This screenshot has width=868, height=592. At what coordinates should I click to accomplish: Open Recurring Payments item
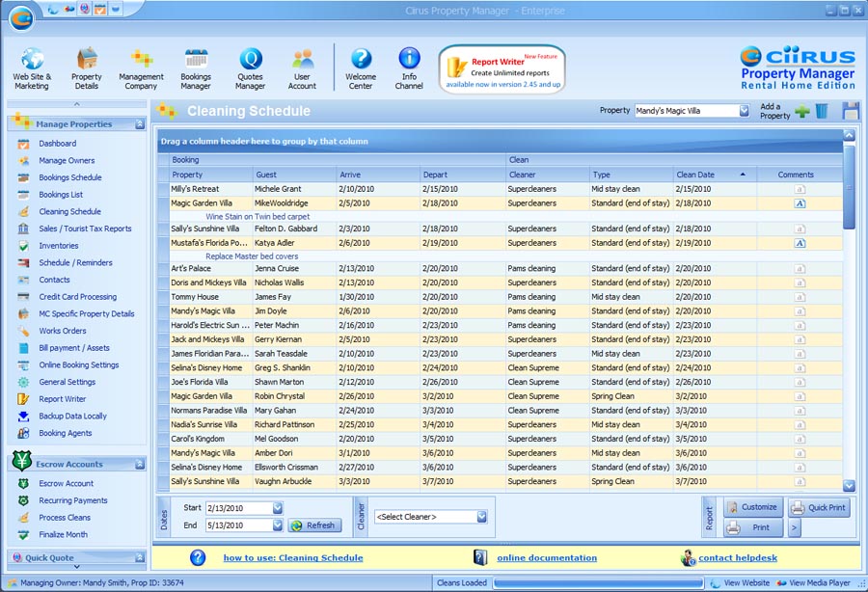pos(73,500)
